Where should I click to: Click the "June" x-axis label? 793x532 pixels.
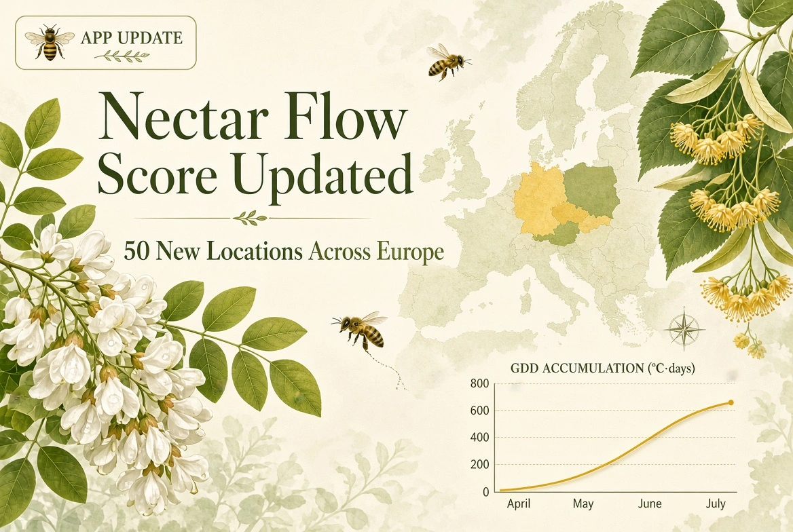(649, 503)
